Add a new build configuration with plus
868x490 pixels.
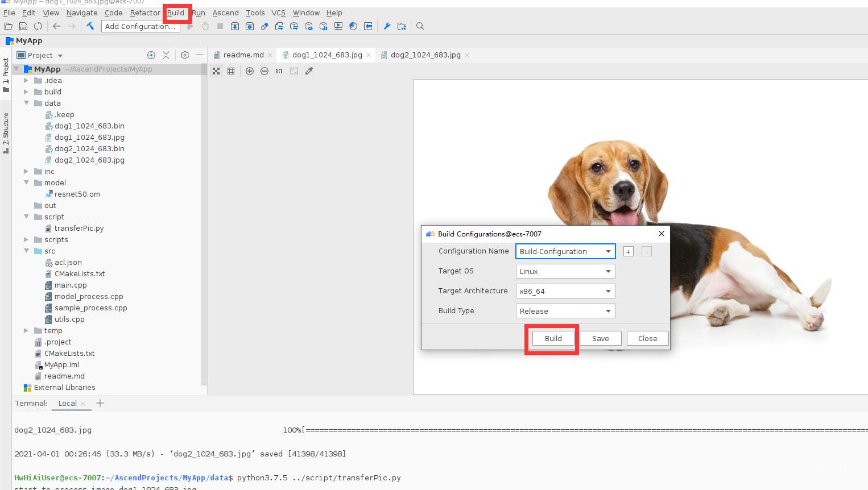[628, 251]
